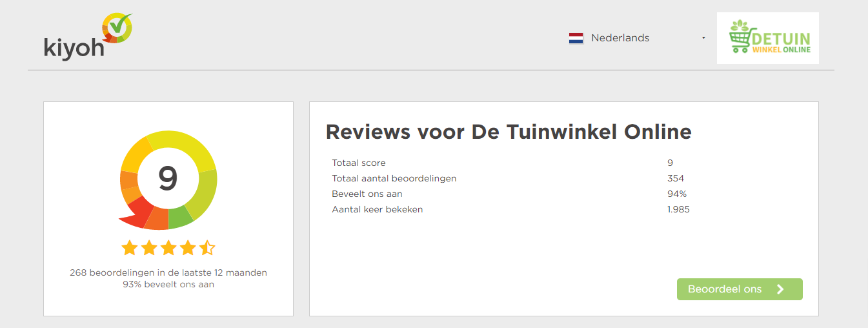Click the bright green segment of score ring
This screenshot has height=328, width=868.
point(181,218)
